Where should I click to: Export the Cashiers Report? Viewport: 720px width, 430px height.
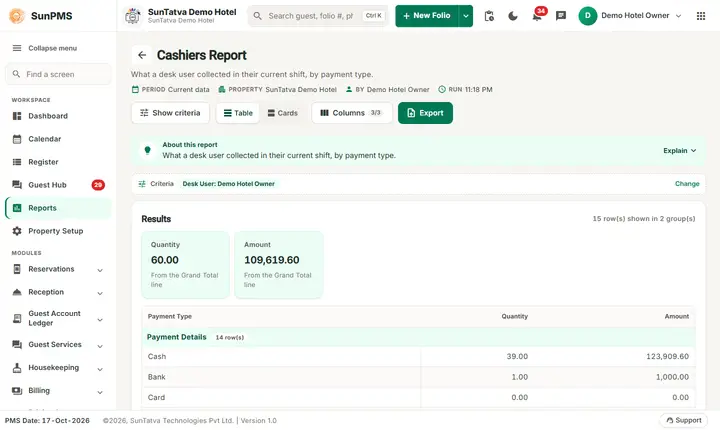[x=425, y=113]
